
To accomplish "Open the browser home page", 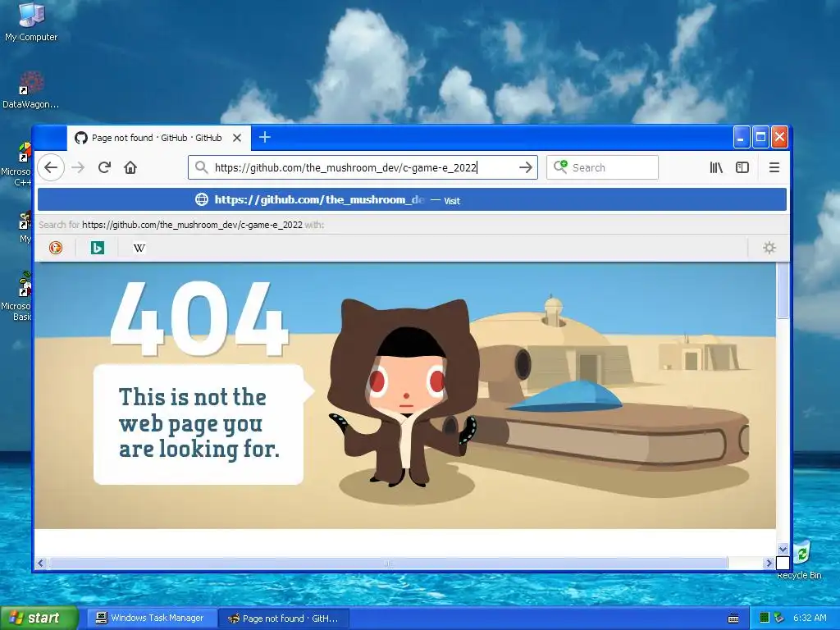I will [x=130, y=167].
